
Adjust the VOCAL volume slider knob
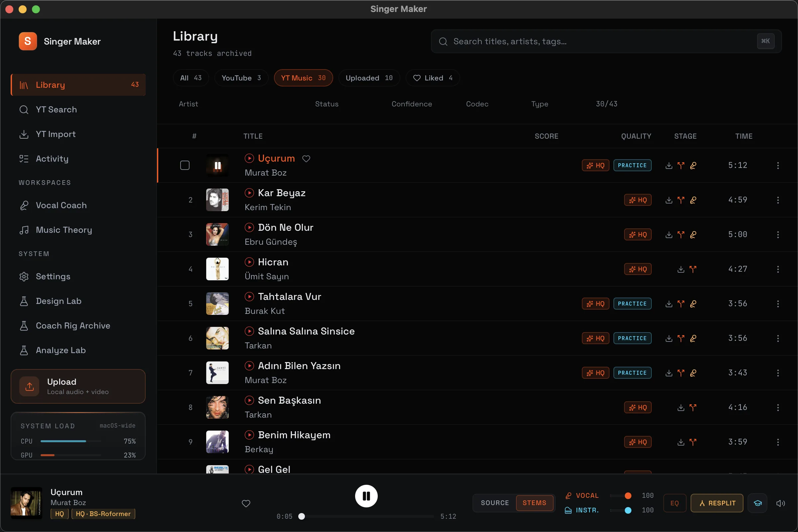tap(628, 496)
